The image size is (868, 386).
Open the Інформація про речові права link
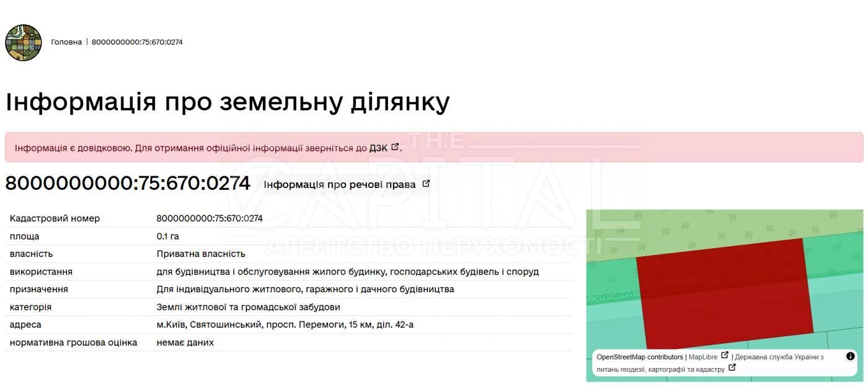pos(339,184)
